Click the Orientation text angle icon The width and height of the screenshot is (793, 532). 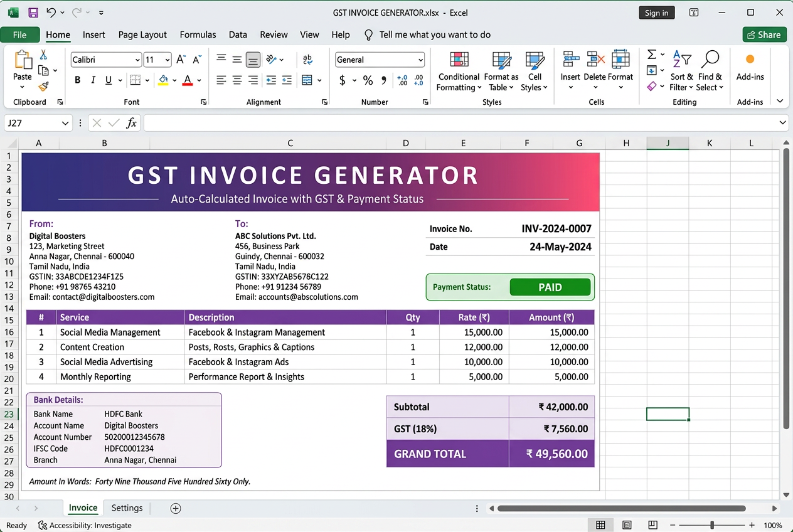(x=271, y=60)
